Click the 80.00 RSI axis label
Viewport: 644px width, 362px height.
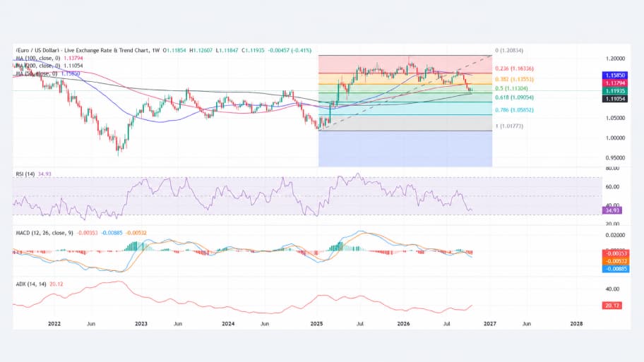coord(612,168)
